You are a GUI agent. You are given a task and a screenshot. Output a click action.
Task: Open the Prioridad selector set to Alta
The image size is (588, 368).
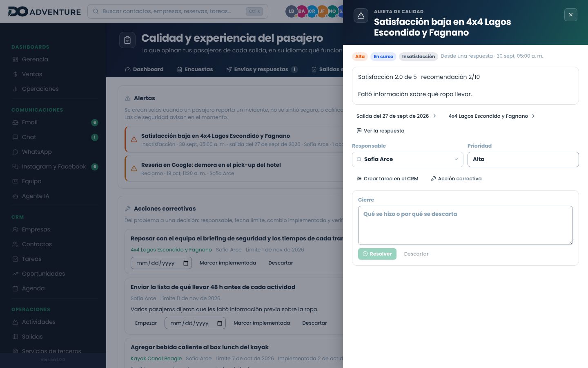click(x=523, y=159)
